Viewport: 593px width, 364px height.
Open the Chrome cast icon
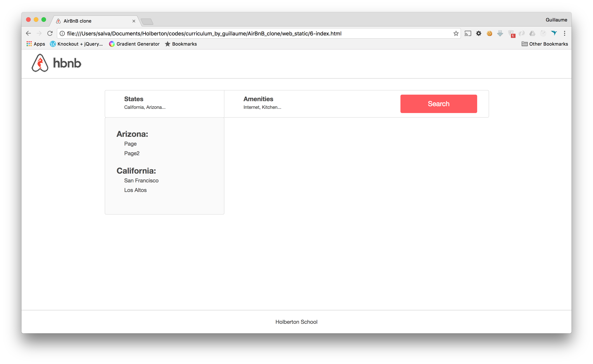coord(468,34)
